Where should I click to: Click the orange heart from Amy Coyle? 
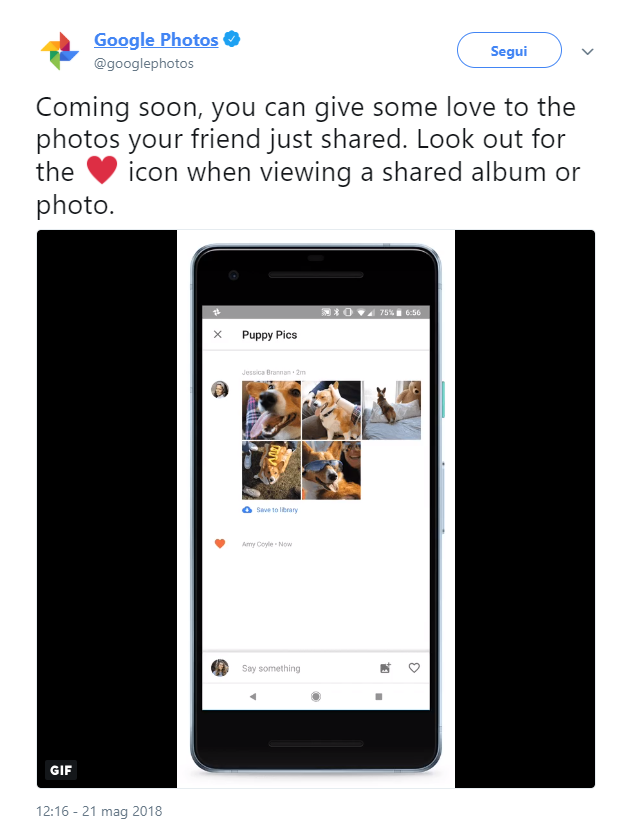tap(220, 544)
